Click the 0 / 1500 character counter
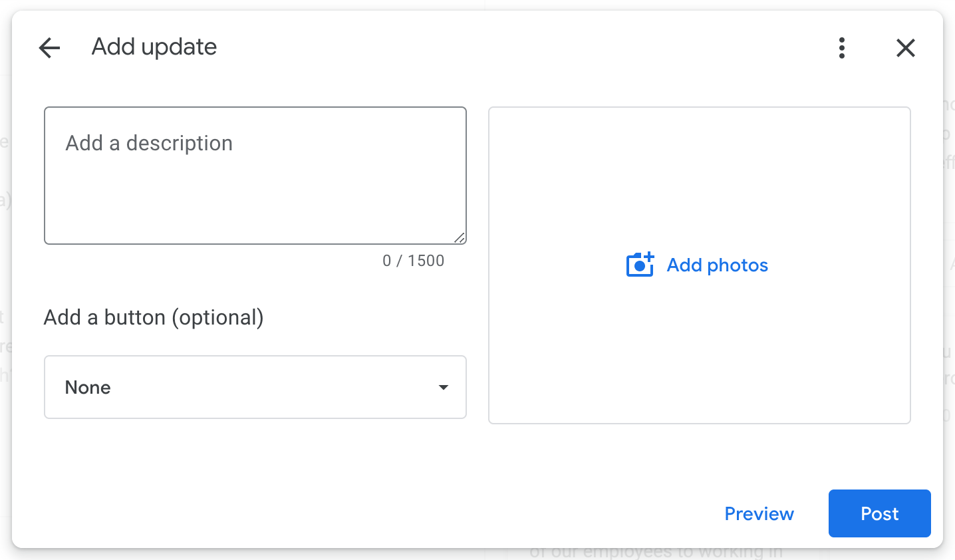 coord(413,261)
